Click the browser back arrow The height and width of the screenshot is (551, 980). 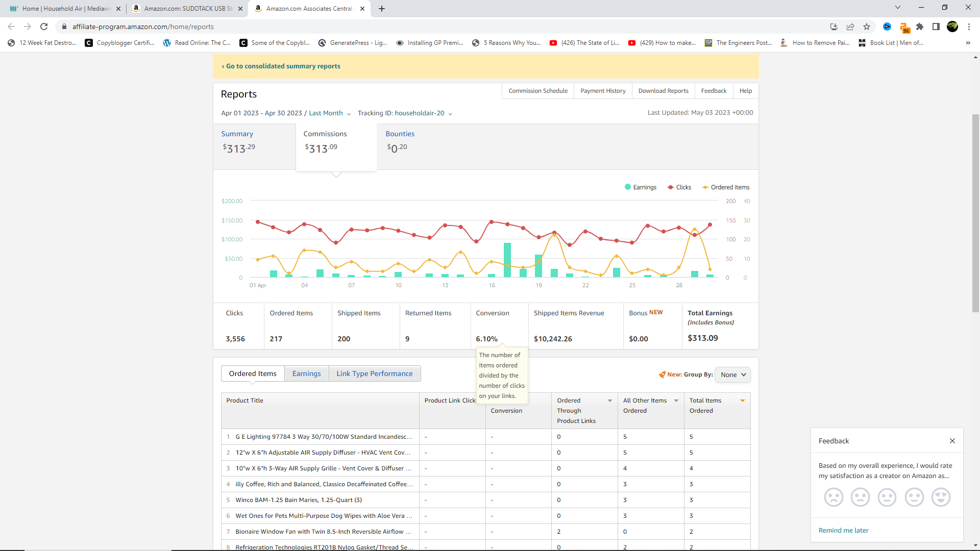point(11,27)
